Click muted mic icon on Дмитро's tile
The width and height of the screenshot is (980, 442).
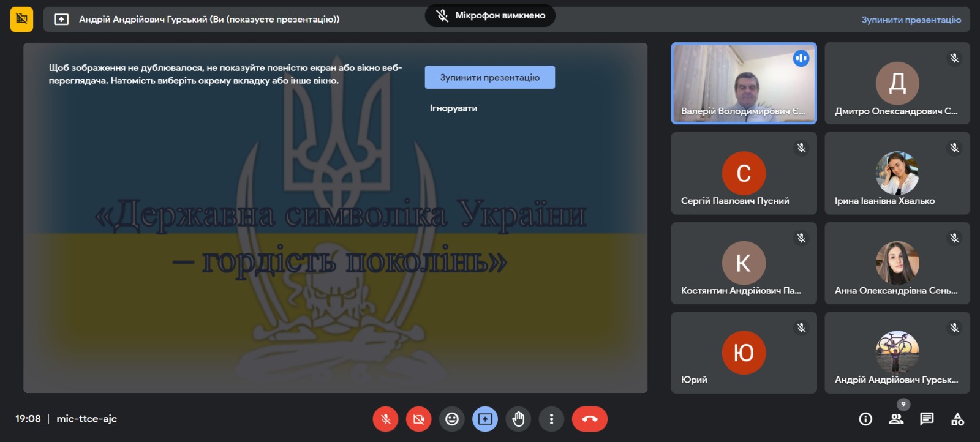[x=954, y=58]
